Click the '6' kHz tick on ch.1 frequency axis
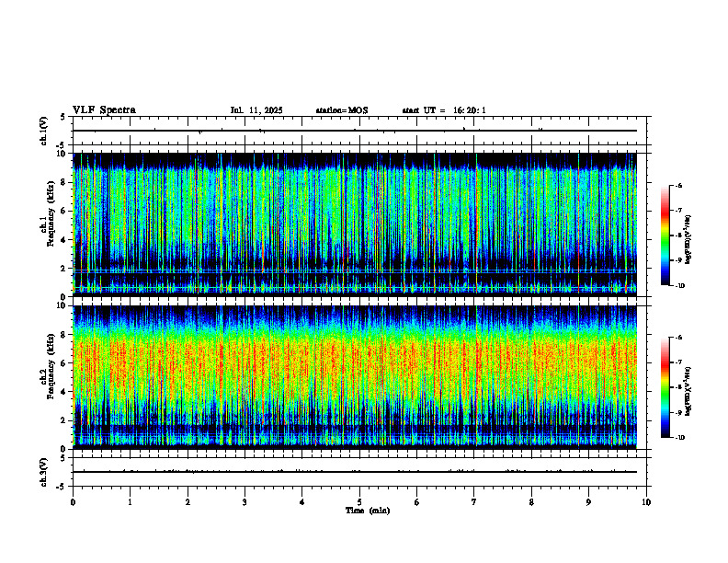The image size is (728, 563). pos(63,211)
